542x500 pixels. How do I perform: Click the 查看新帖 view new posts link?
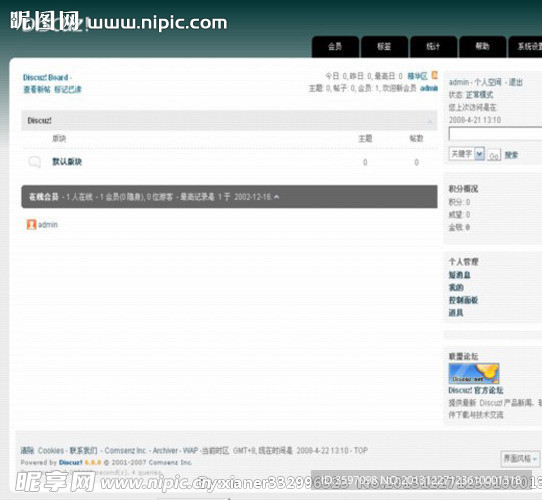click(x=37, y=89)
